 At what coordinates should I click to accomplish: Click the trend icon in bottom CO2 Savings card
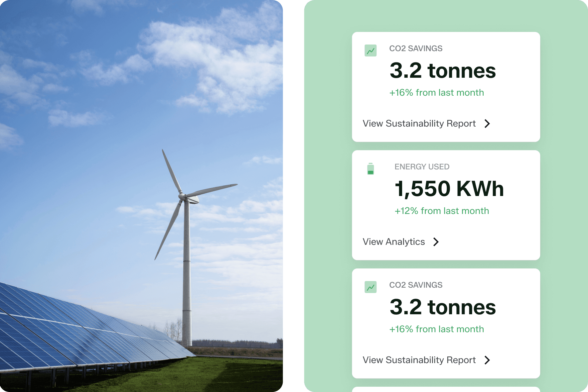click(x=370, y=287)
